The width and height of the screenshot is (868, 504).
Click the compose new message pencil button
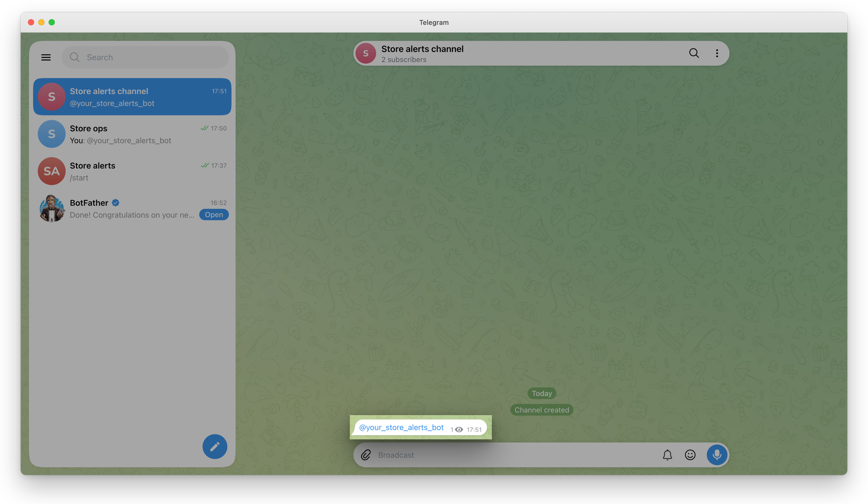pyautogui.click(x=215, y=446)
